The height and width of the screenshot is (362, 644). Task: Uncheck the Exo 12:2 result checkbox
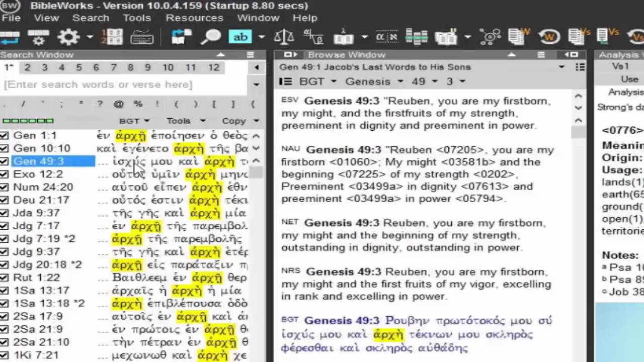pyautogui.click(x=4, y=174)
